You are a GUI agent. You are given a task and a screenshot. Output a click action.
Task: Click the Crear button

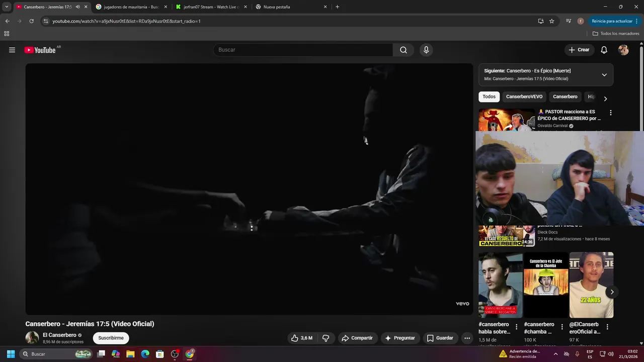pyautogui.click(x=579, y=50)
